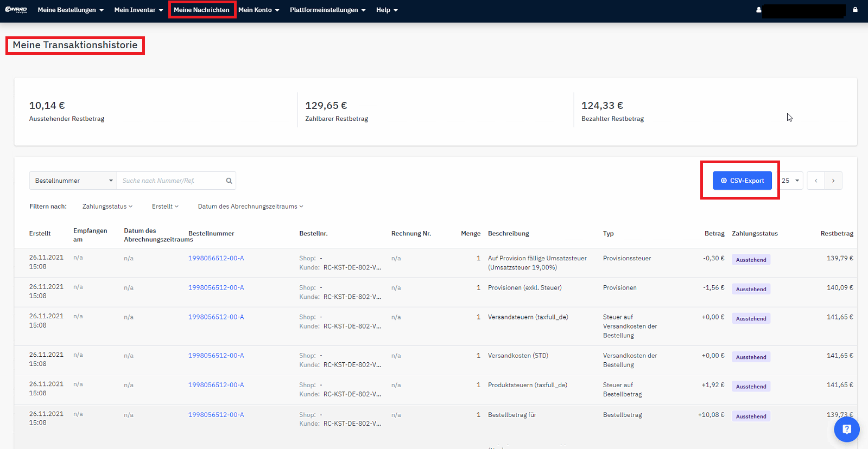Click the user profile icon
The width and height of the screenshot is (868, 449).
tap(758, 10)
